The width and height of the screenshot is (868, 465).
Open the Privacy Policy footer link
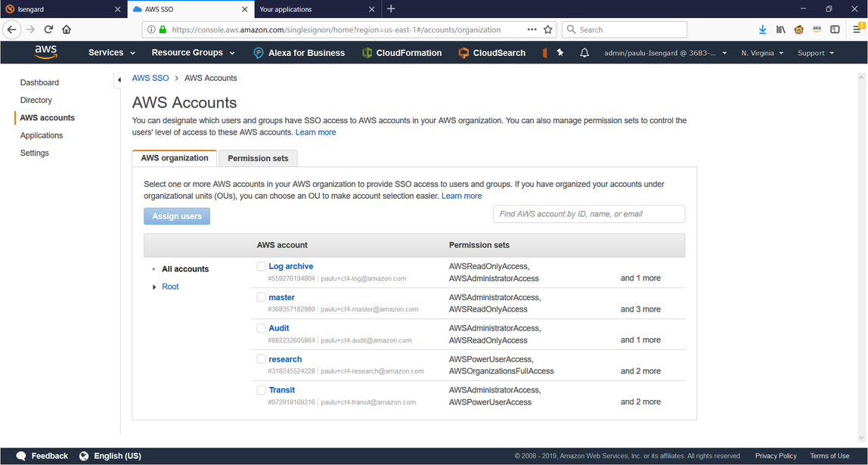(776, 456)
